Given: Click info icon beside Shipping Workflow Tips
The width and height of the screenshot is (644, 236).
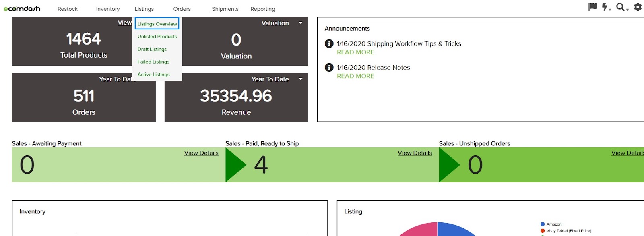Looking at the screenshot, I should pos(329,43).
